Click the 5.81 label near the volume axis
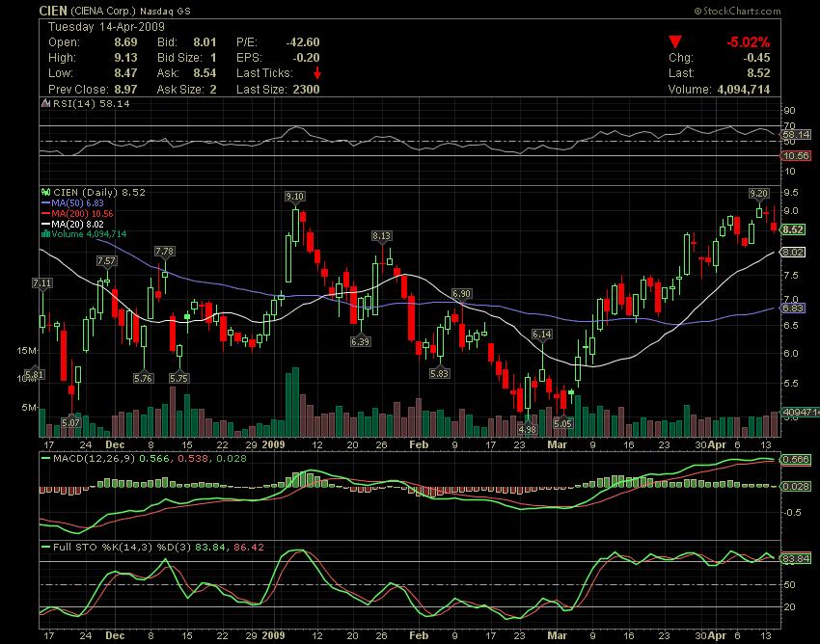The width and height of the screenshot is (820, 644). (35, 375)
